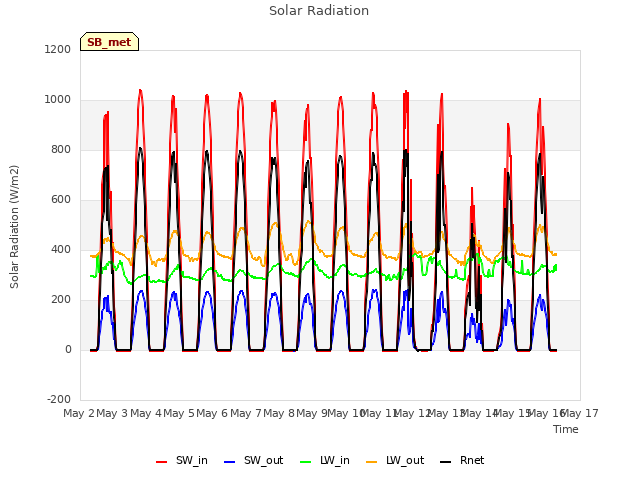The width and height of the screenshot is (640, 480).
Task: Click the May 3 x-axis label
Action: pos(112,413)
